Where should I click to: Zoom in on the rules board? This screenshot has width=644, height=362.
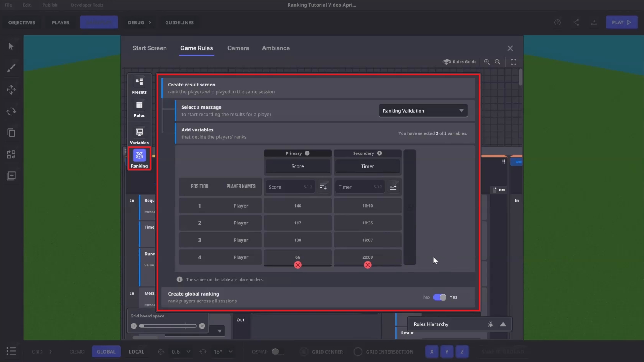pos(487,62)
